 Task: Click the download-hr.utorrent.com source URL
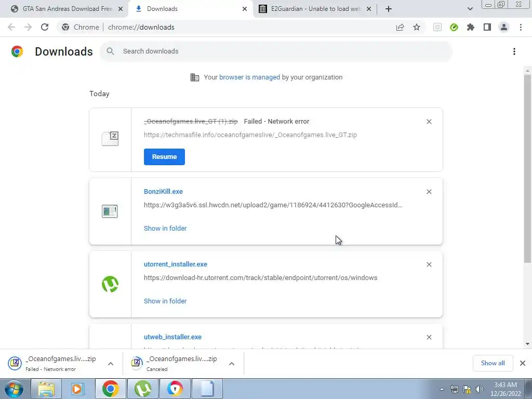pos(261,277)
